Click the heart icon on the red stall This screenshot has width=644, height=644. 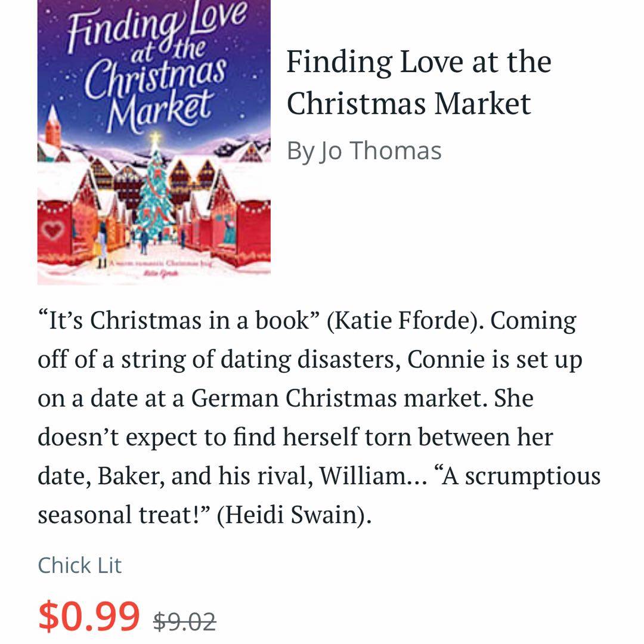(x=54, y=229)
